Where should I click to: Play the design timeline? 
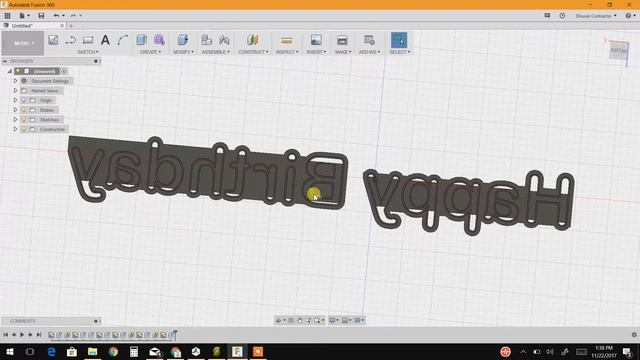[22, 335]
